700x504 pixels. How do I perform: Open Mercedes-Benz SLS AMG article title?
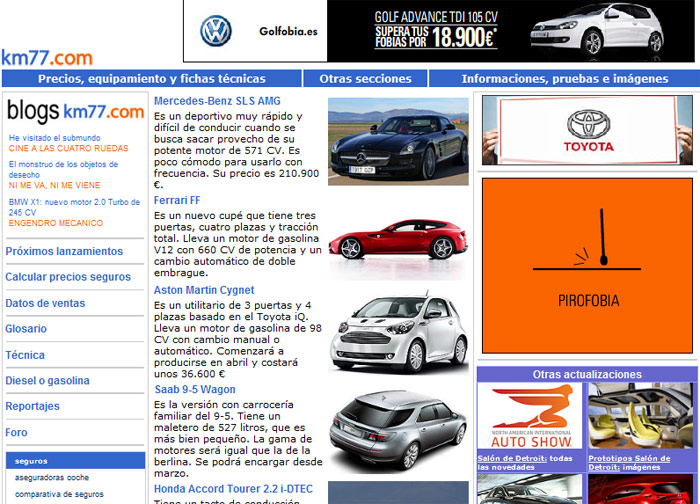(x=217, y=101)
